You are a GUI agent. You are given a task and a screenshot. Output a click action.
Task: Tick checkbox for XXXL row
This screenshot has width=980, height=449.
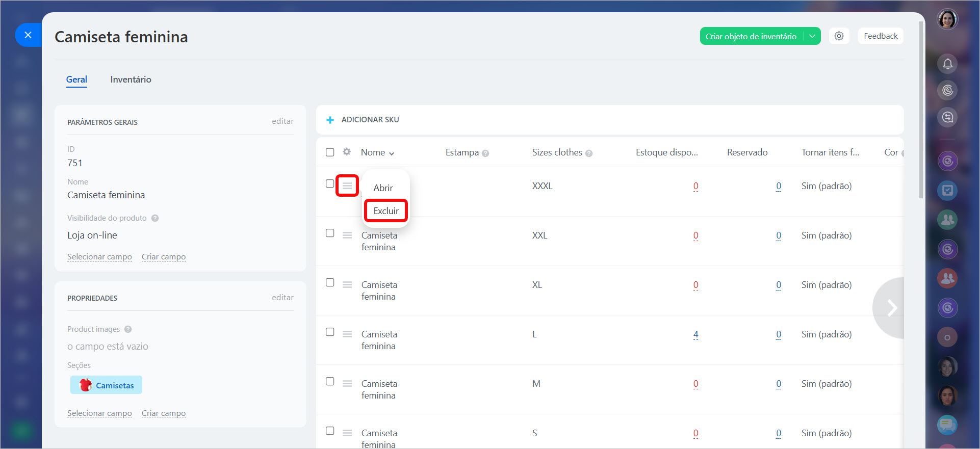[x=330, y=183]
